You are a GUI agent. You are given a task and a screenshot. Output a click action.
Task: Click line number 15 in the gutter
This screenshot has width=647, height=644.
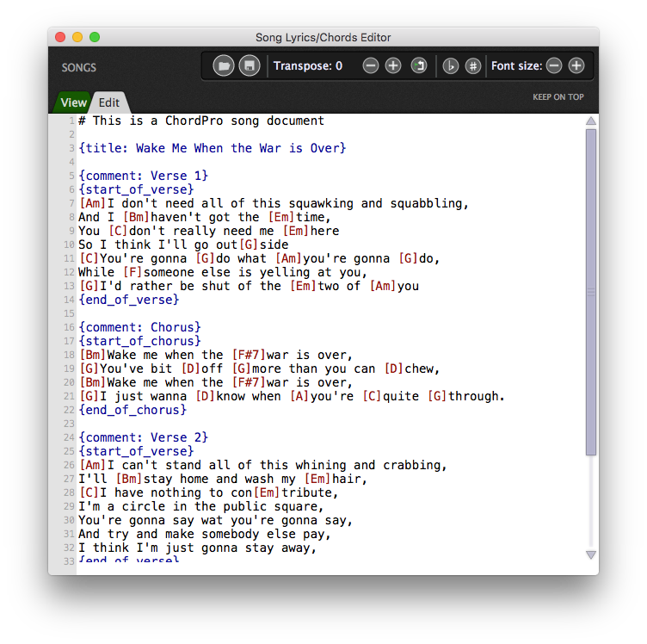tap(69, 313)
